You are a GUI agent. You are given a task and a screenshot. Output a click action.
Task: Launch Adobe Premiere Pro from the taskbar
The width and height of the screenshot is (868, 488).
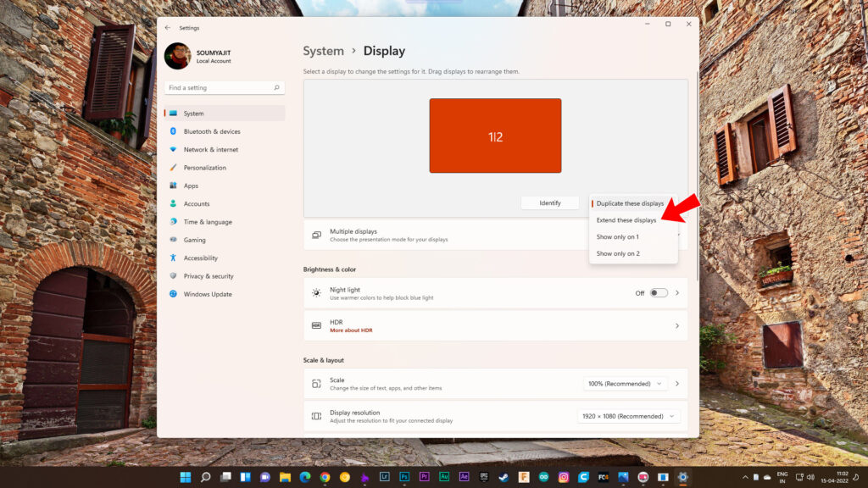click(425, 477)
